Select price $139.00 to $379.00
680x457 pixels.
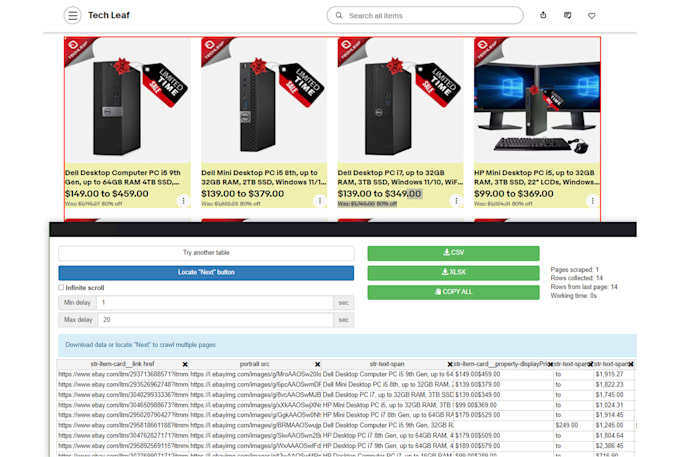point(243,194)
